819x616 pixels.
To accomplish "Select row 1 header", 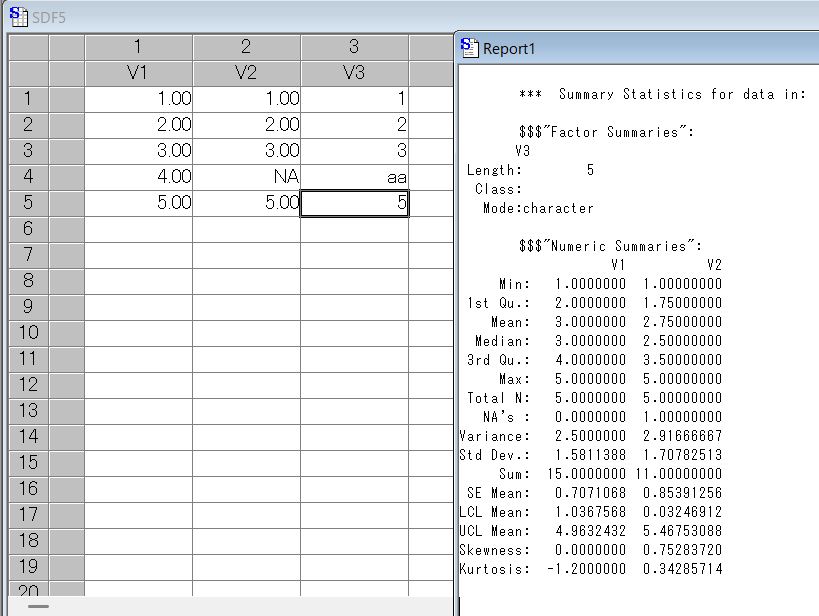I will [28, 99].
